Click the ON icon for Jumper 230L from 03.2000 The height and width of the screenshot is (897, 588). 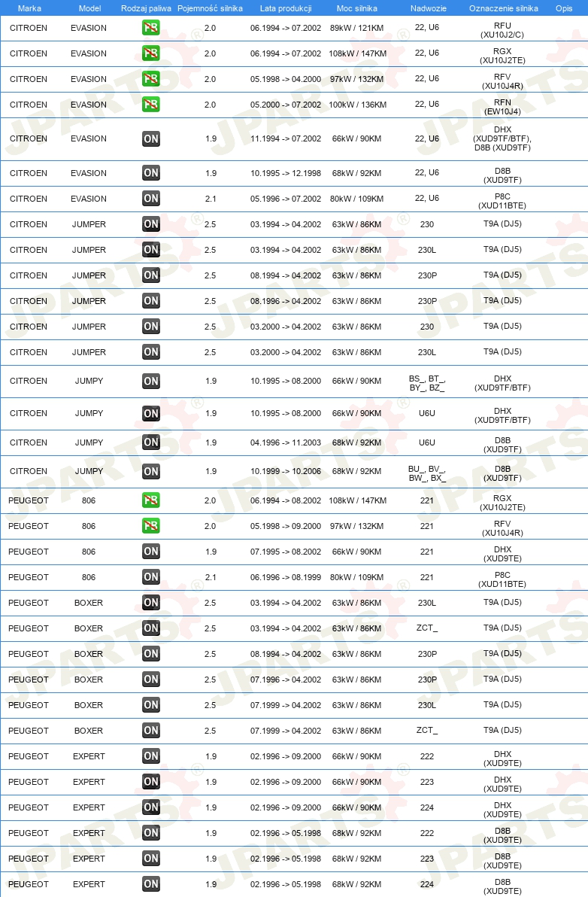point(151,352)
